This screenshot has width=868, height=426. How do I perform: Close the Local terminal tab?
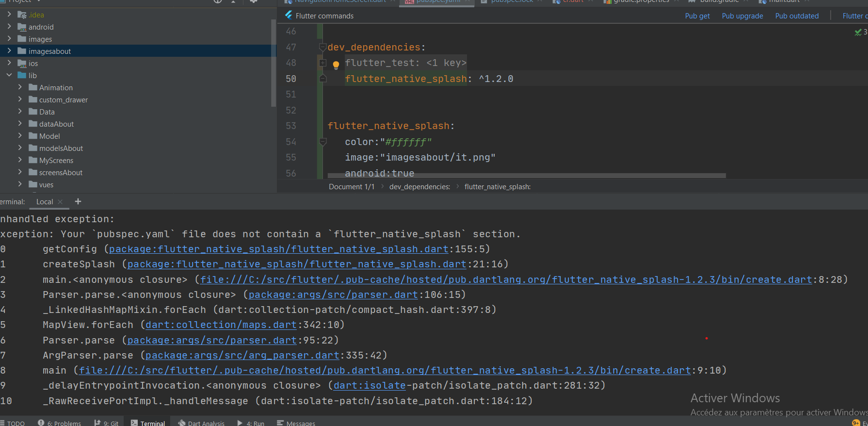click(60, 202)
